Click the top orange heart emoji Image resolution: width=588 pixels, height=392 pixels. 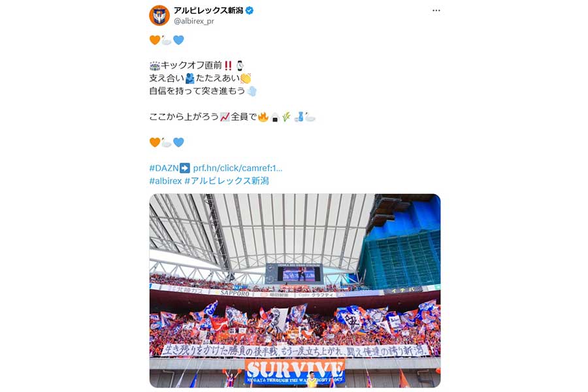pos(154,40)
